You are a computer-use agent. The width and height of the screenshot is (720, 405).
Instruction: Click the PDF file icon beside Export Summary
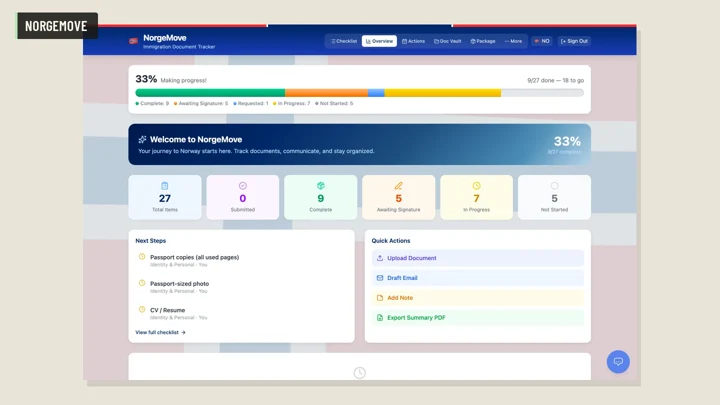pos(380,317)
